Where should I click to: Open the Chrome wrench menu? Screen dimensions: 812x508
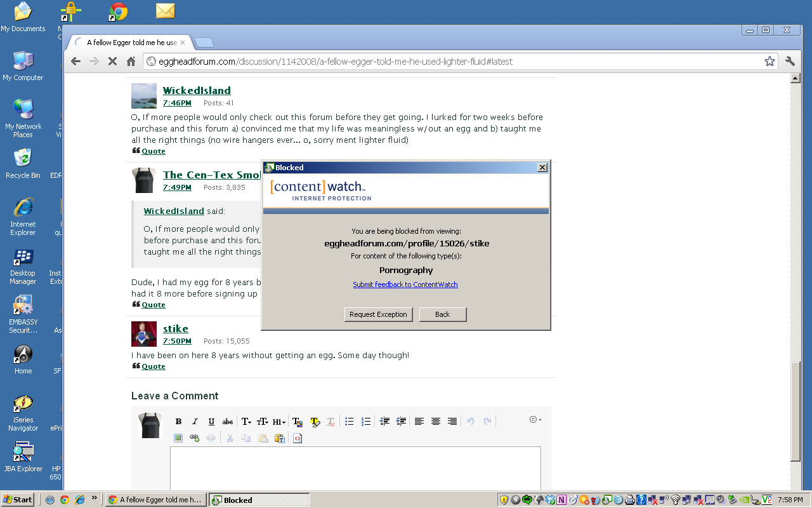790,62
